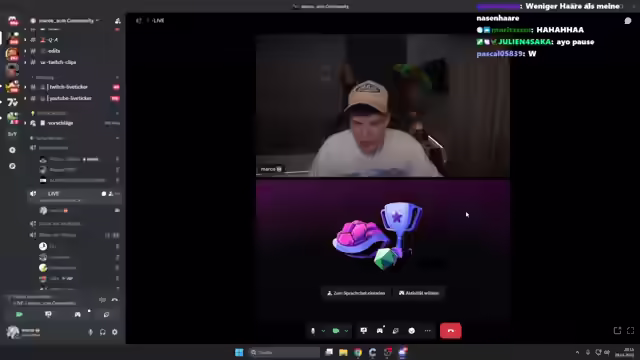This screenshot has width=640, height=360.
Task: Open discover servers compass icon
Action: pos(13,166)
